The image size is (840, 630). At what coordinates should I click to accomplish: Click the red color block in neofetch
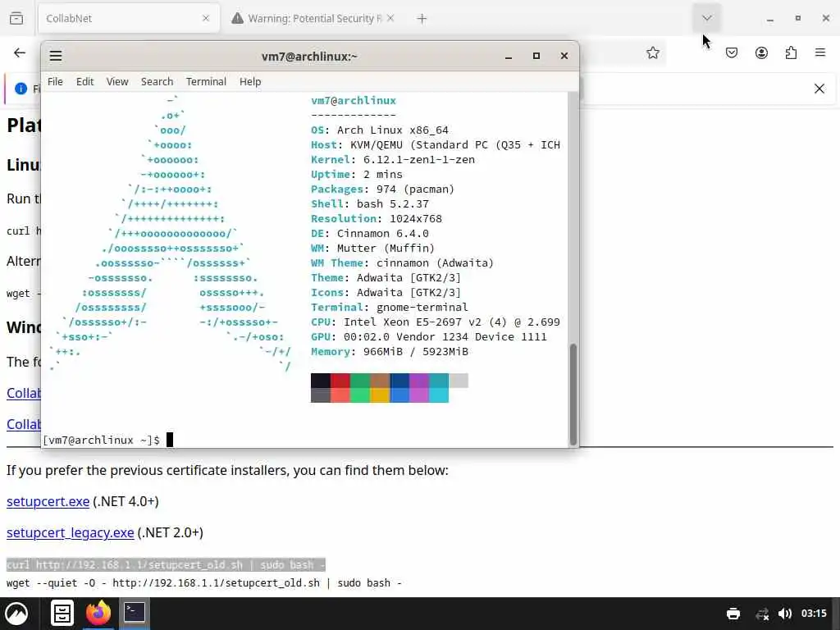(x=340, y=381)
